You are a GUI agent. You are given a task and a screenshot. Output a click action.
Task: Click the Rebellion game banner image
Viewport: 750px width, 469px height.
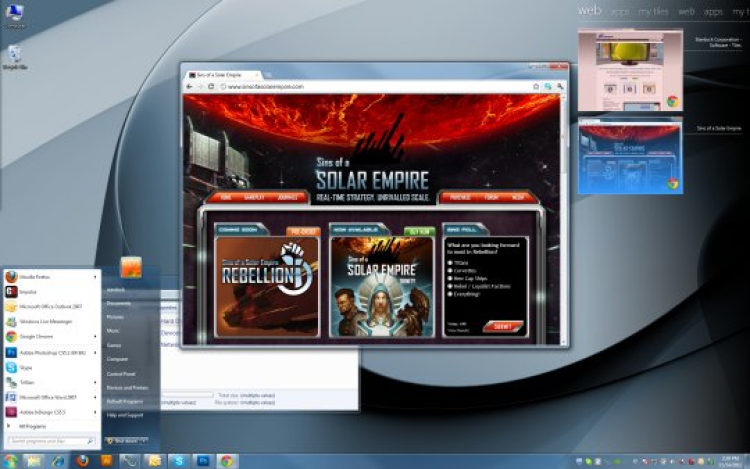click(267, 287)
